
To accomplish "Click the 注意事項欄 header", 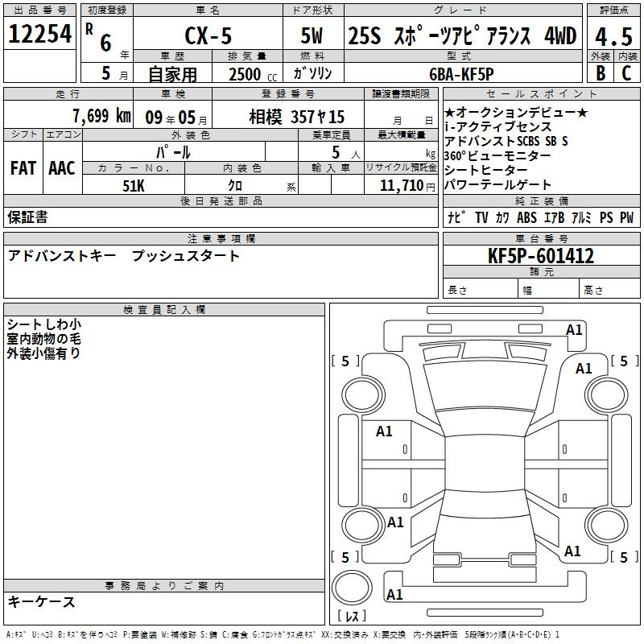I will 221,238.
